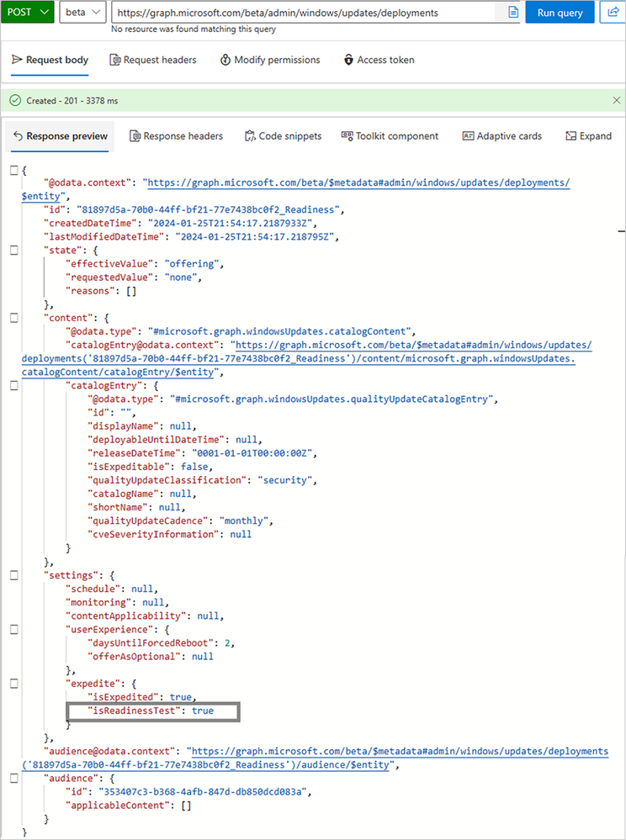Click the "daysUntilForcedReboot": 2 value

pos(228,643)
